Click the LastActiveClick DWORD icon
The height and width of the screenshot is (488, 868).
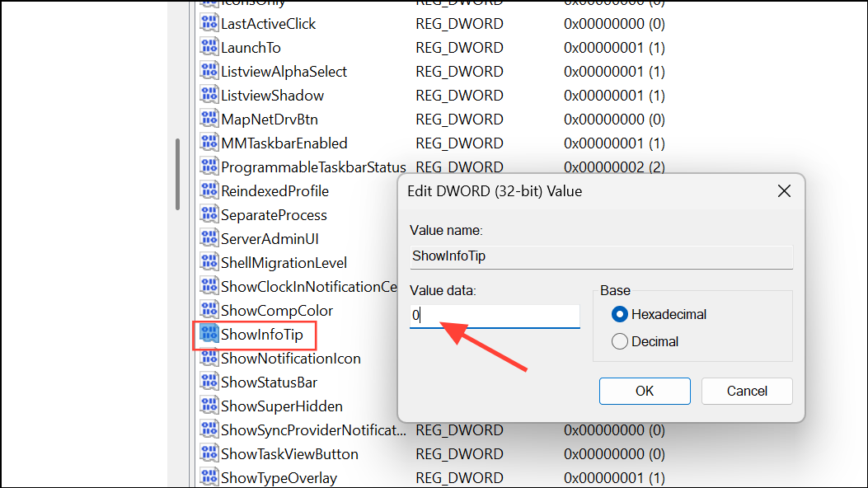[x=209, y=23]
